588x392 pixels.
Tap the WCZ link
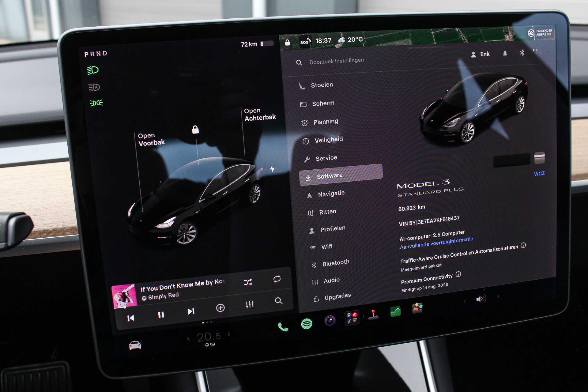click(x=539, y=174)
